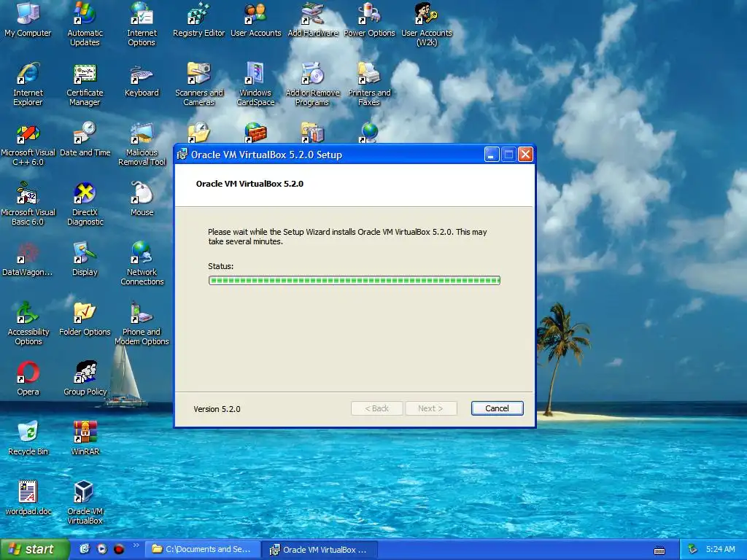This screenshot has width=747, height=560.
Task: Open the Windows start menu
Action: 35,549
